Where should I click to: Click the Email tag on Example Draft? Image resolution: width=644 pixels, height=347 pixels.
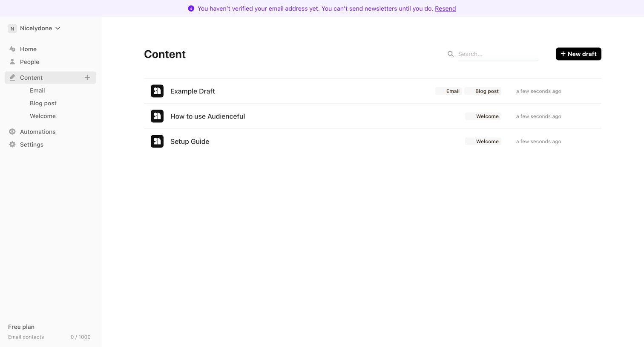point(448,91)
